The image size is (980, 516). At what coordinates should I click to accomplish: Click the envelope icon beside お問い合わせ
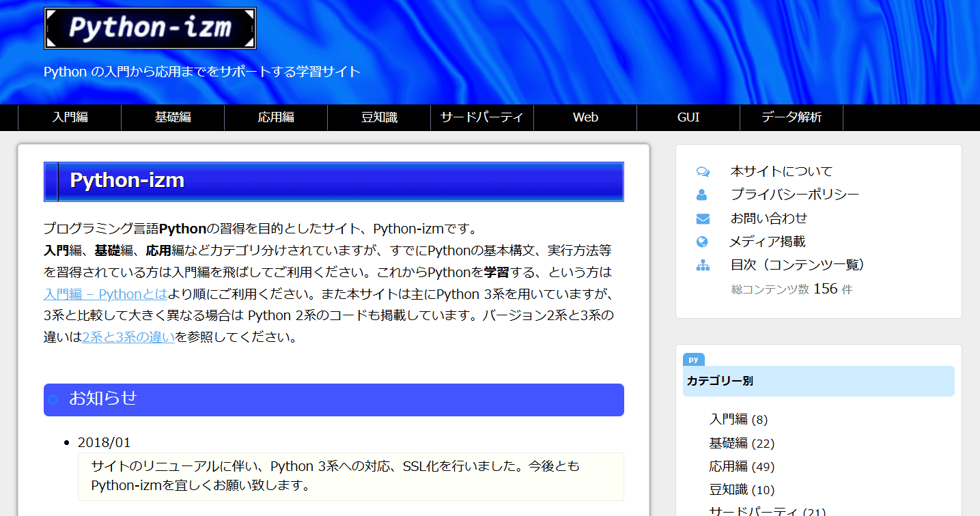point(703,218)
